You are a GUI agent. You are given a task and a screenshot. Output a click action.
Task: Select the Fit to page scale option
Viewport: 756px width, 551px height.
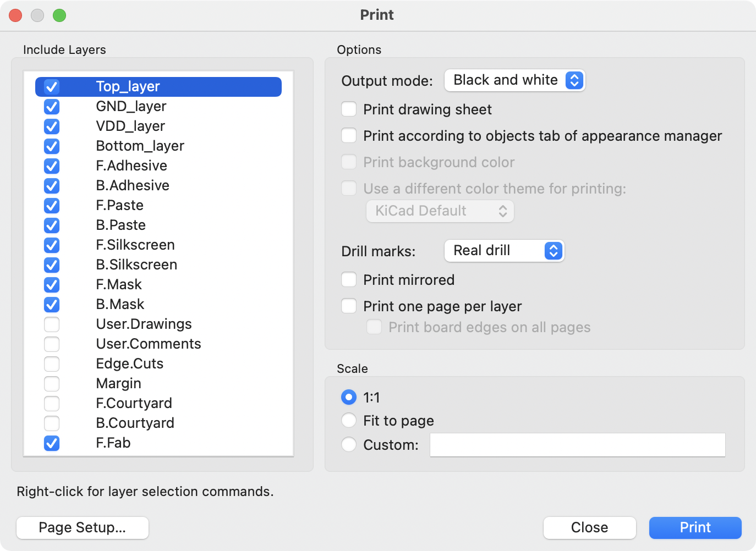coord(348,420)
